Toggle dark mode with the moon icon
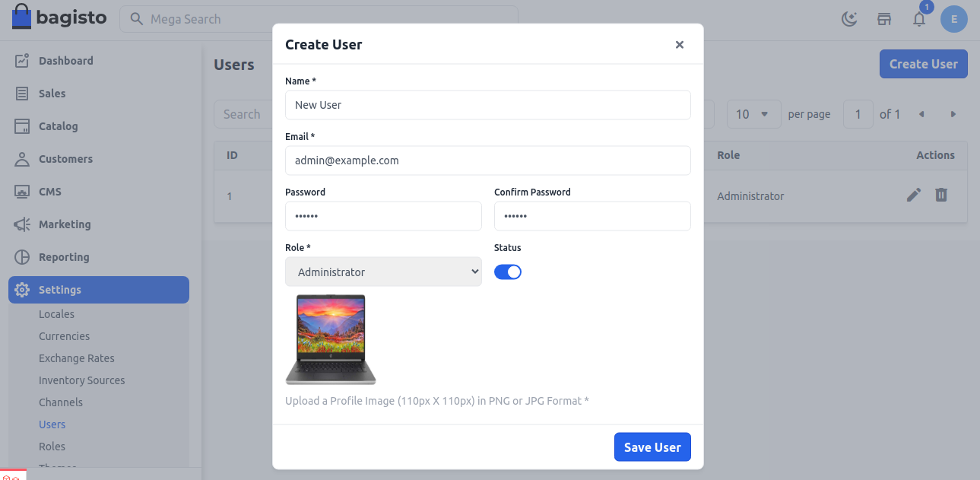The width and height of the screenshot is (980, 480). point(849,18)
